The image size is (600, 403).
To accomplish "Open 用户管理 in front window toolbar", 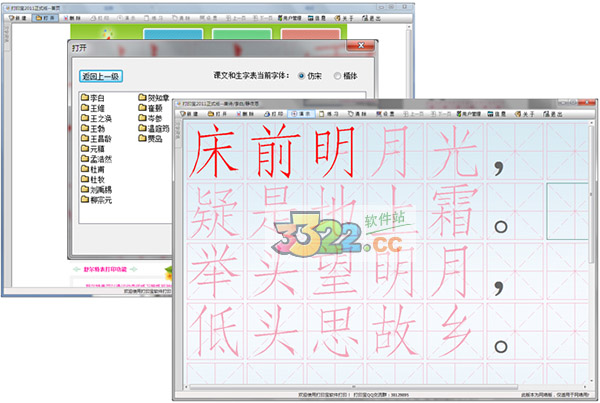I will [469, 114].
